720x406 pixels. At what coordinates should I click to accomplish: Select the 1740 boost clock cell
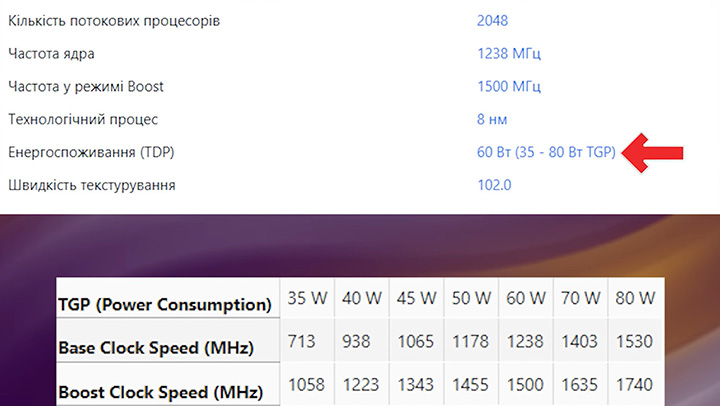click(636, 385)
